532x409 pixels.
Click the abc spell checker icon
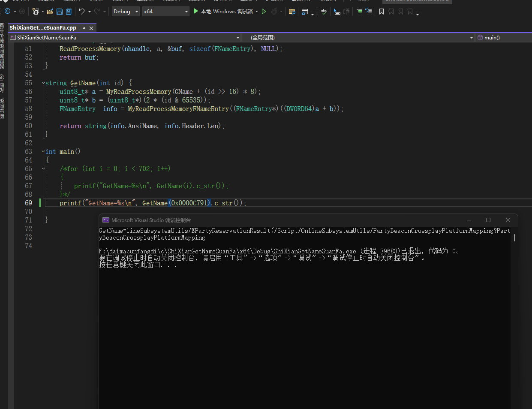(x=324, y=12)
